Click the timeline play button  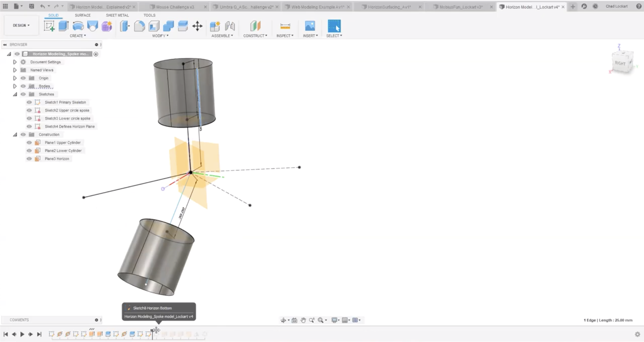tap(22, 334)
